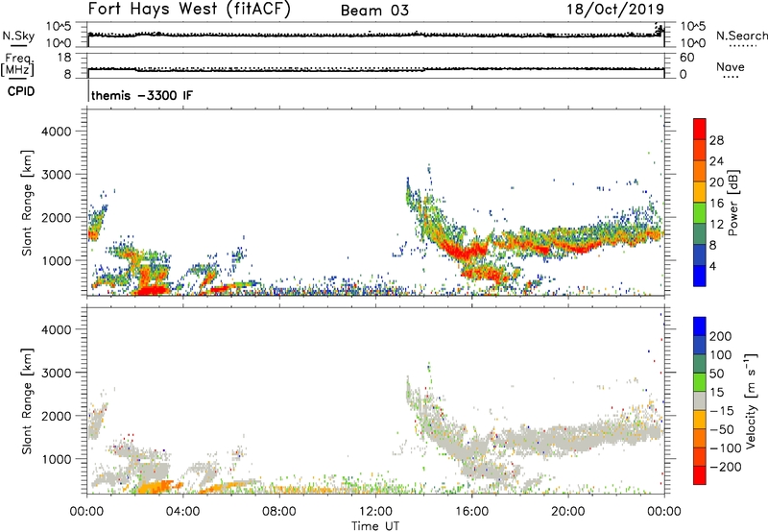Viewport: 768px width, 532px height.
Task: Click the velocity panel 'Slant Range [km]' label
Action: (27, 400)
